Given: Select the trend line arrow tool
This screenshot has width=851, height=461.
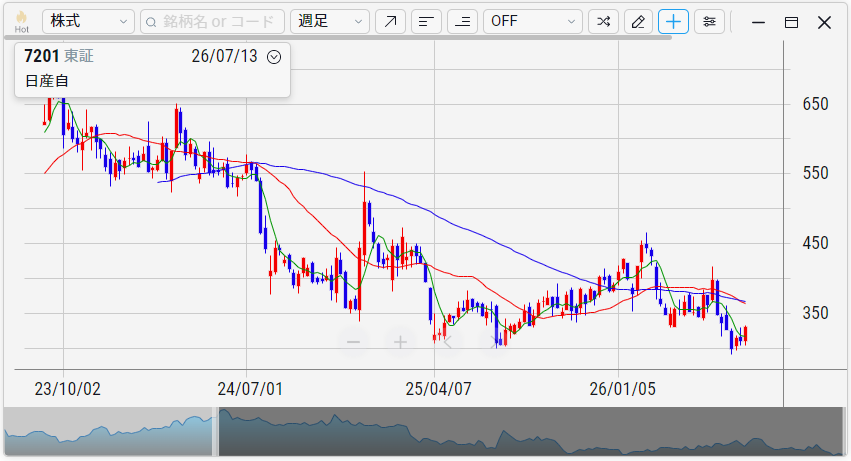Looking at the screenshot, I should coord(390,22).
